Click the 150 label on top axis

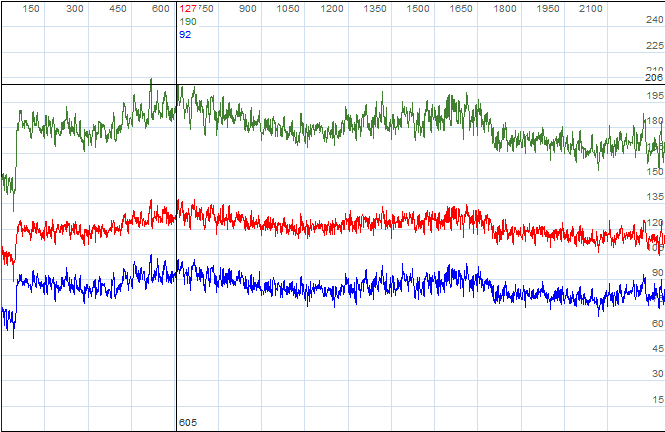coord(31,9)
